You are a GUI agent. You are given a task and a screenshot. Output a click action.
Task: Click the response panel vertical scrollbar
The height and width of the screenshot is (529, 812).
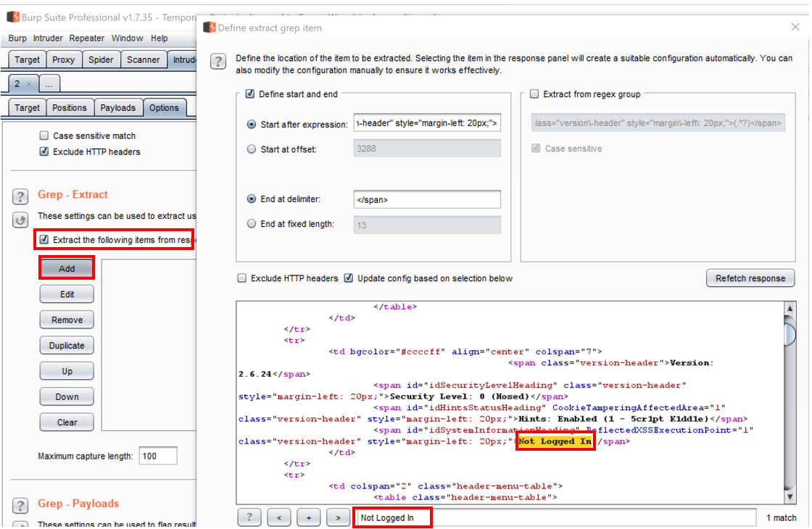(790, 333)
